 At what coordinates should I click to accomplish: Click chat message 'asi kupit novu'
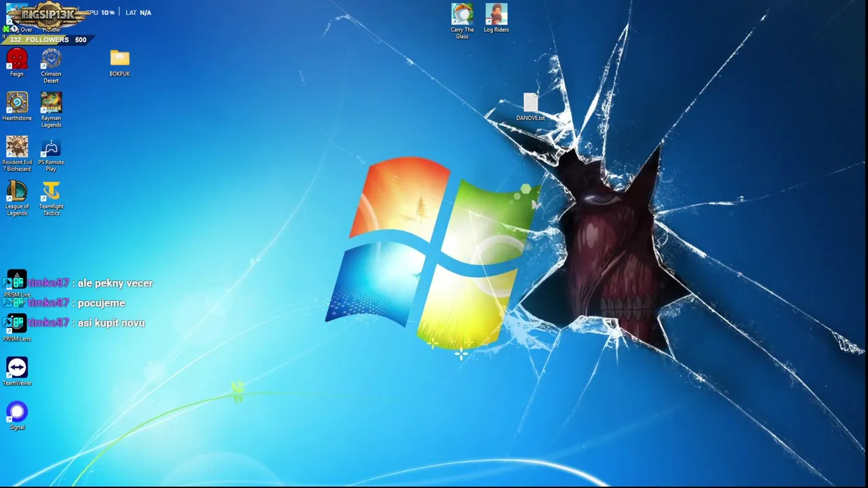(111, 323)
